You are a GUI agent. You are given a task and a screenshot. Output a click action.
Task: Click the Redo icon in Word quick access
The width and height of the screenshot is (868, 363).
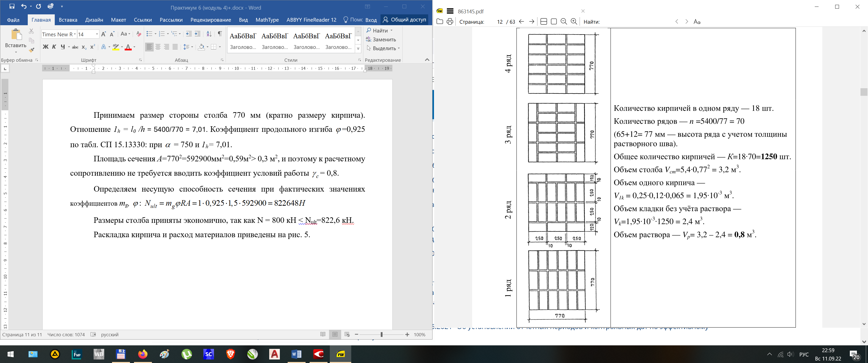(38, 6)
